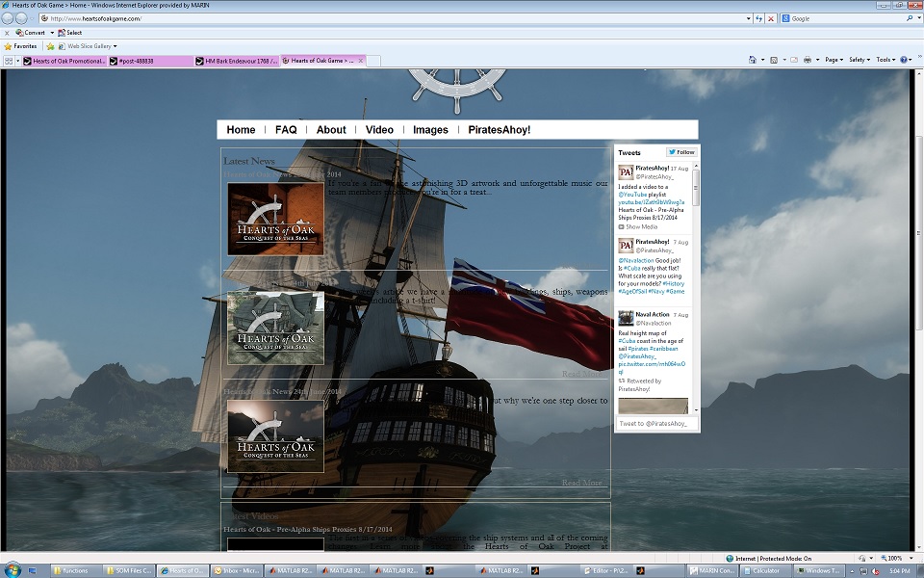924x578 pixels.
Task: Open the PiratesAhoy! navigation link
Action: pyautogui.click(x=500, y=130)
